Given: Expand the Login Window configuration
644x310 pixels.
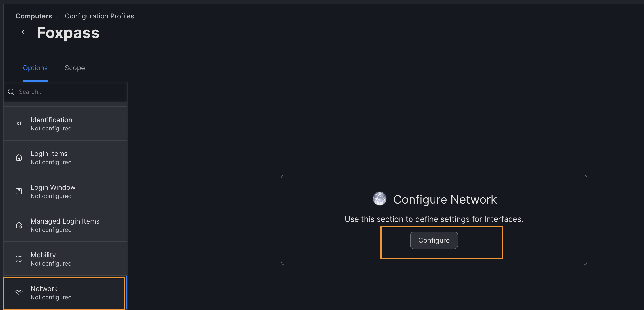Looking at the screenshot, I should pos(65,191).
